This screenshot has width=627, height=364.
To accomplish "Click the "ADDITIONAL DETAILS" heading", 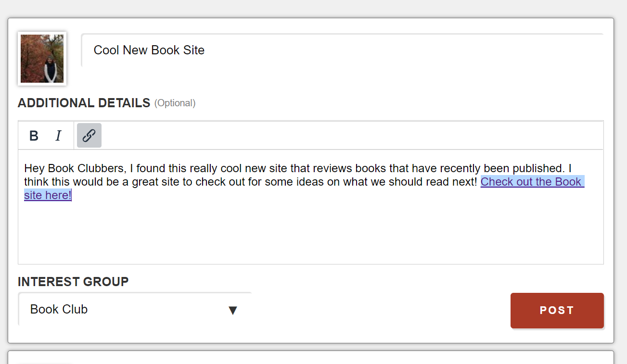I will click(84, 103).
